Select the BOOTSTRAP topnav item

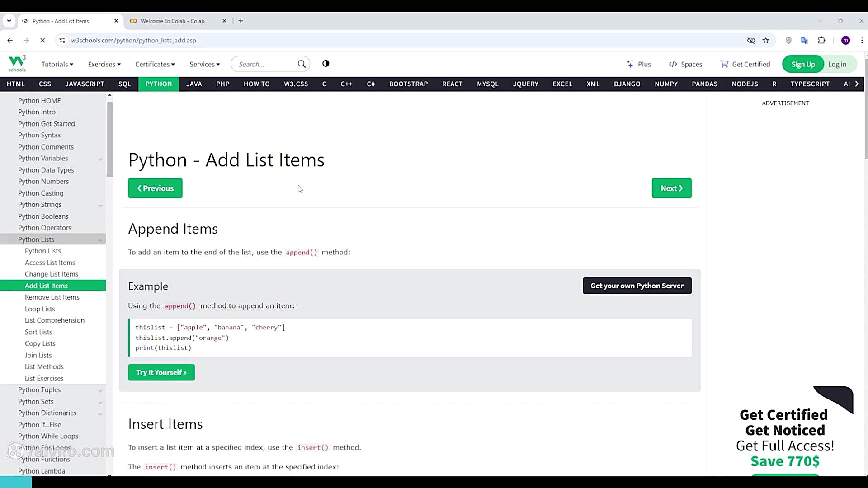coord(409,84)
